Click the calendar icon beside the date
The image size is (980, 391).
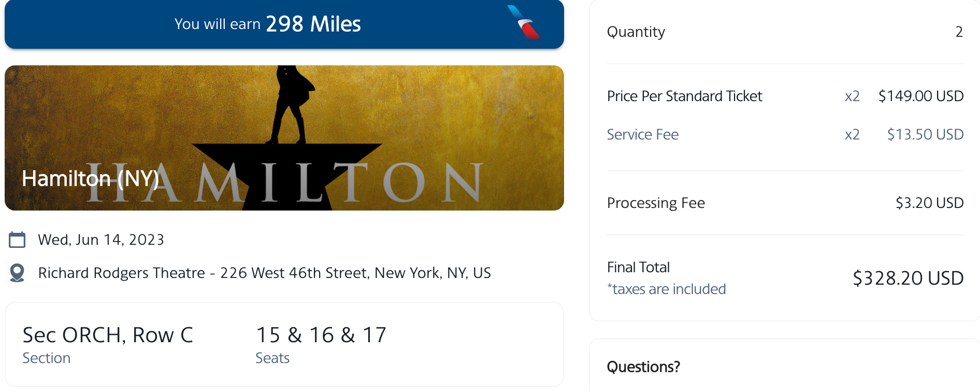pos(17,240)
